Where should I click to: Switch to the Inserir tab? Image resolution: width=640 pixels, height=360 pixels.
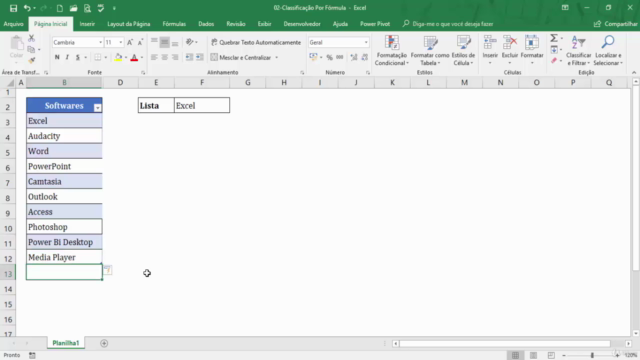[x=87, y=24]
